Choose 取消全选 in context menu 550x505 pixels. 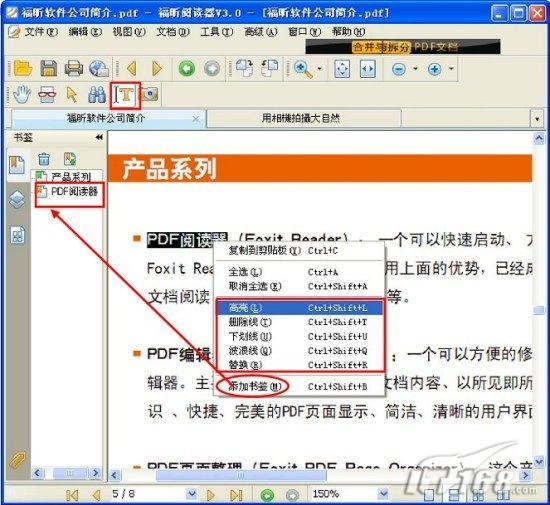[x=299, y=287]
